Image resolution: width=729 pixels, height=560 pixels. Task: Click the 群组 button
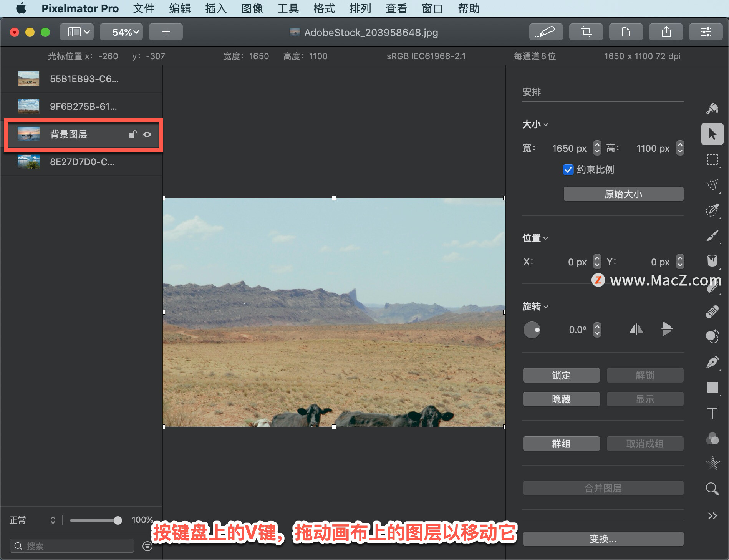[561, 444]
